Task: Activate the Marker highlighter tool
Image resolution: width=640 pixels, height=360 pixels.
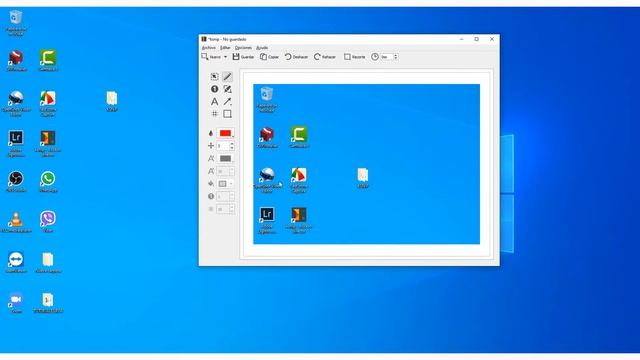Action: (227, 89)
